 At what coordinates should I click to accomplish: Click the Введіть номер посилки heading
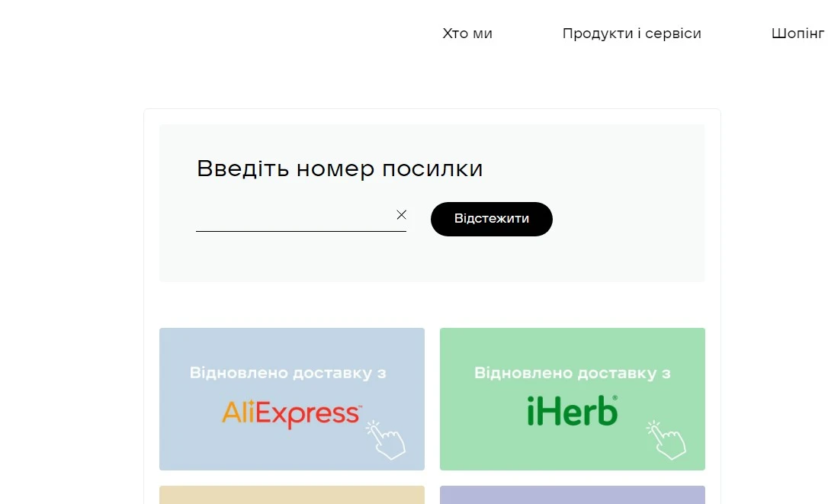point(339,169)
